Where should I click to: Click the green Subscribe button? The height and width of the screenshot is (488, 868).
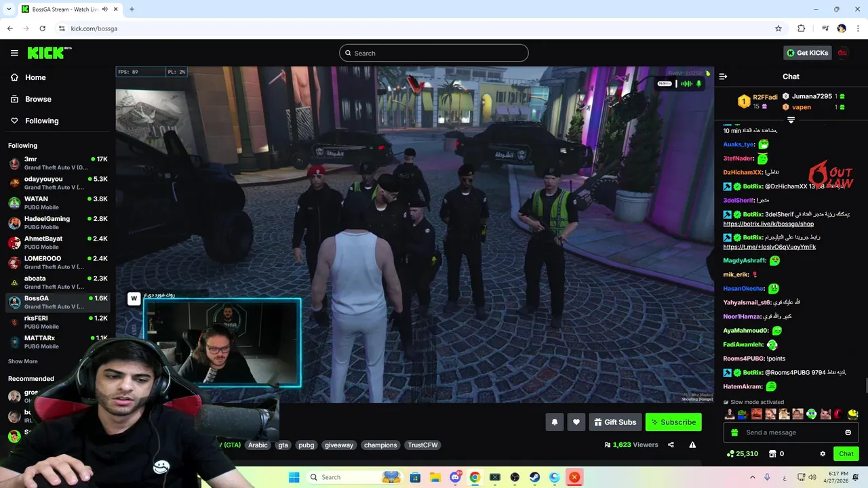point(673,422)
